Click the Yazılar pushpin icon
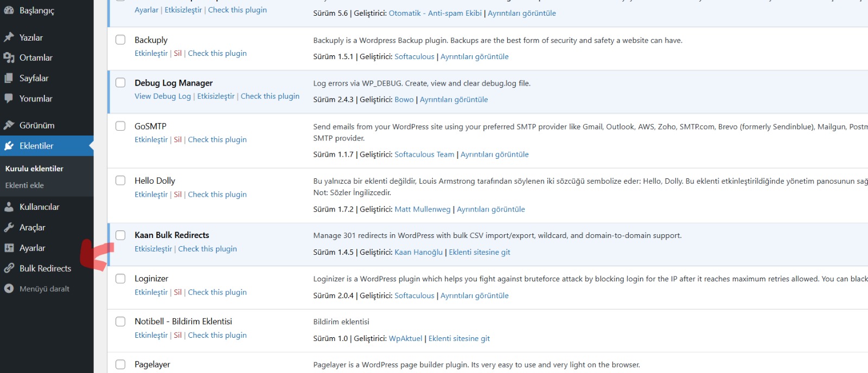Viewport: 868px width, 373px height. tap(9, 37)
